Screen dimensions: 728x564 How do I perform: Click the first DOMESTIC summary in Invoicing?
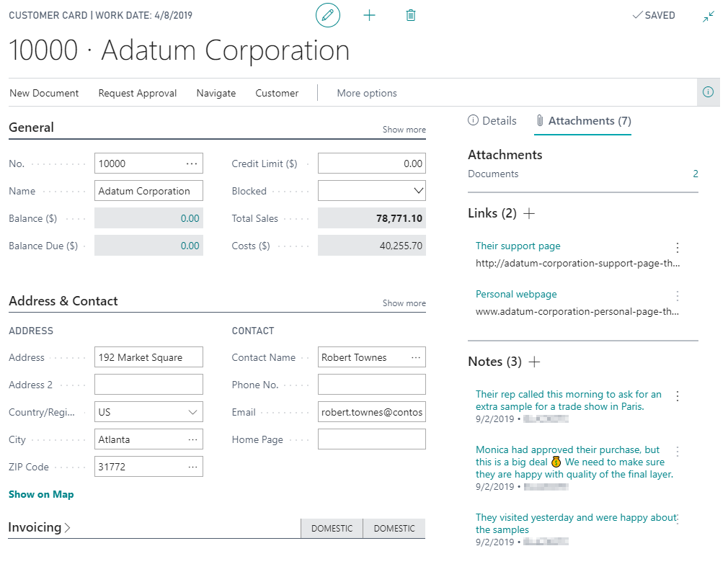(332, 528)
